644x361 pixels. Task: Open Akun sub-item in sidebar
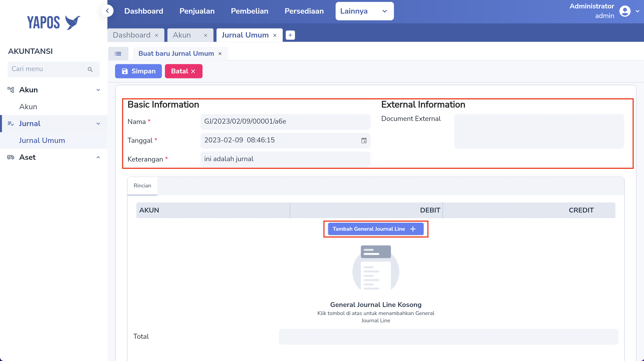click(28, 107)
